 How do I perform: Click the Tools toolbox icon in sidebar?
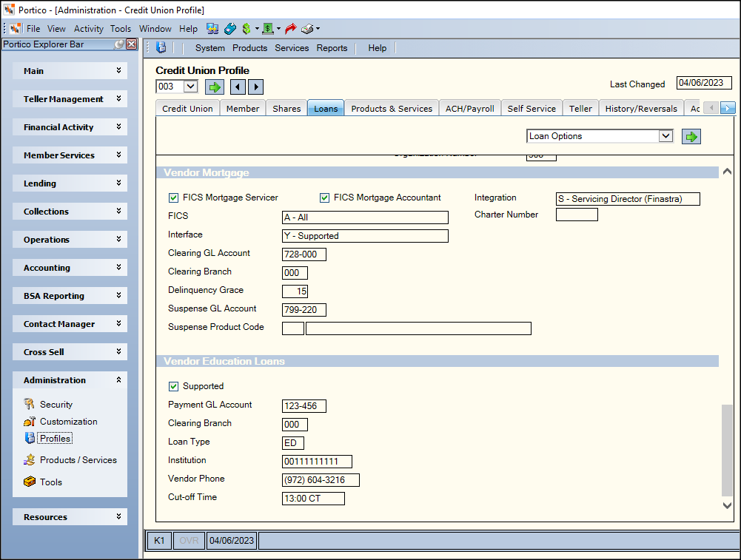coord(30,482)
